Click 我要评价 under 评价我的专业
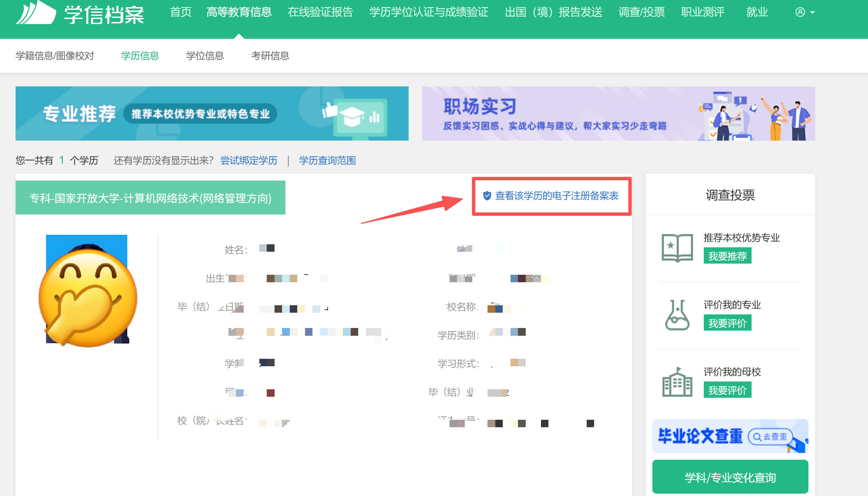Screen dimensions: 868x496 [x=728, y=323]
